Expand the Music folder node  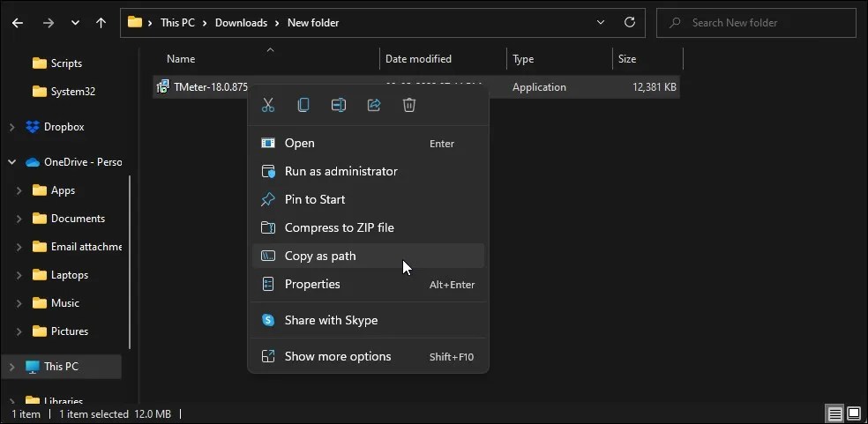click(x=19, y=304)
